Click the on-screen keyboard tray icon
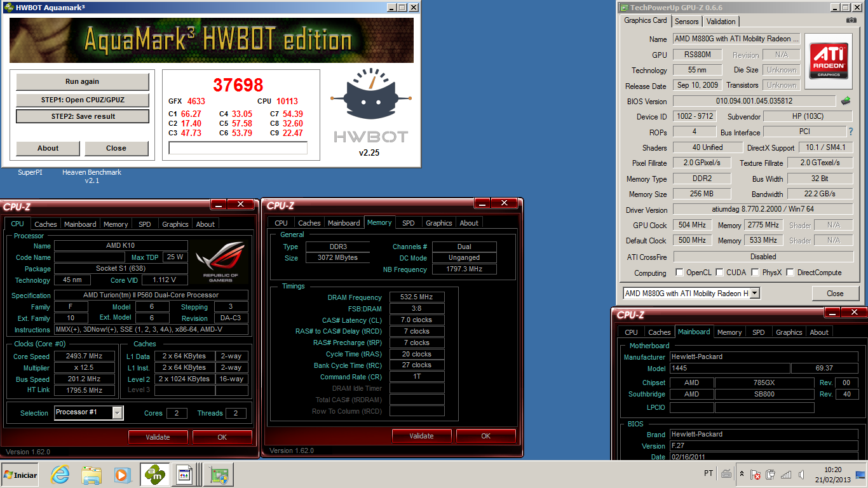 pyautogui.click(x=726, y=474)
